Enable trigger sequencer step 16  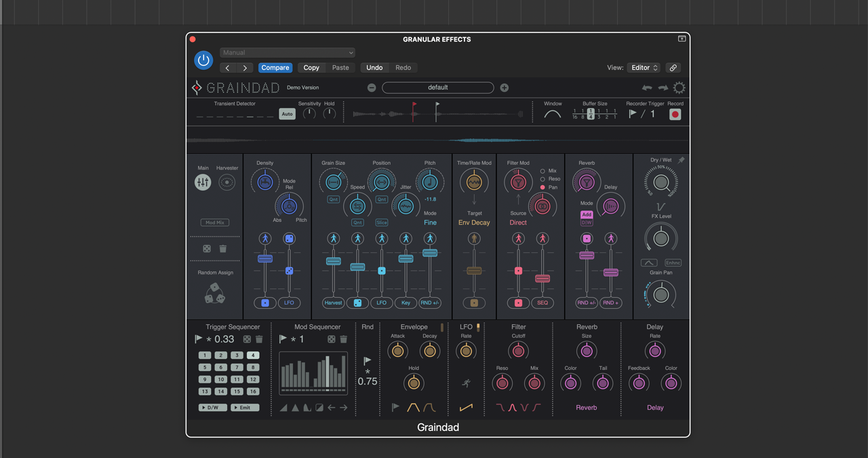253,392
